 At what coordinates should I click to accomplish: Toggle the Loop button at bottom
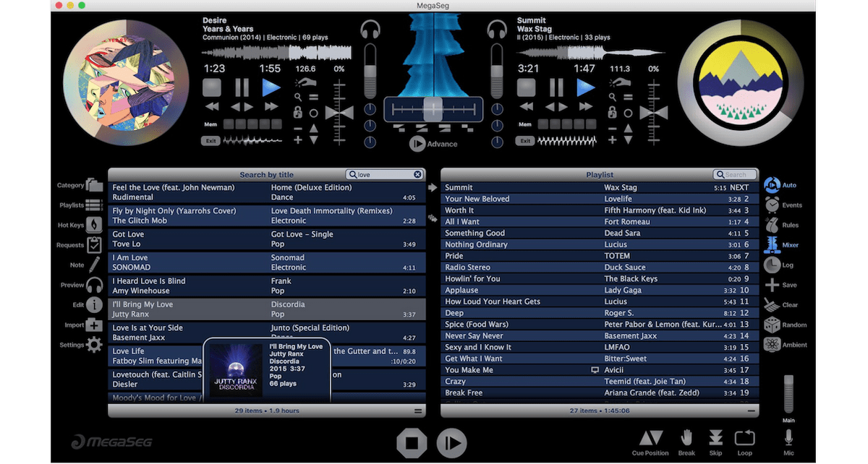(744, 437)
